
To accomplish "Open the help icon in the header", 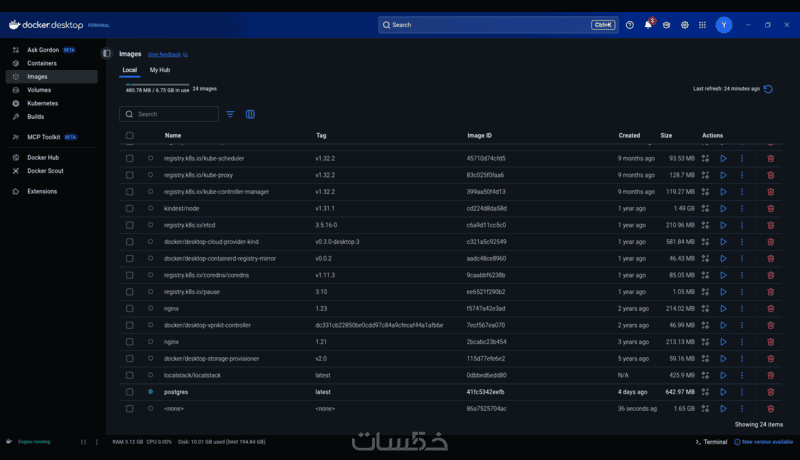I will click(630, 24).
